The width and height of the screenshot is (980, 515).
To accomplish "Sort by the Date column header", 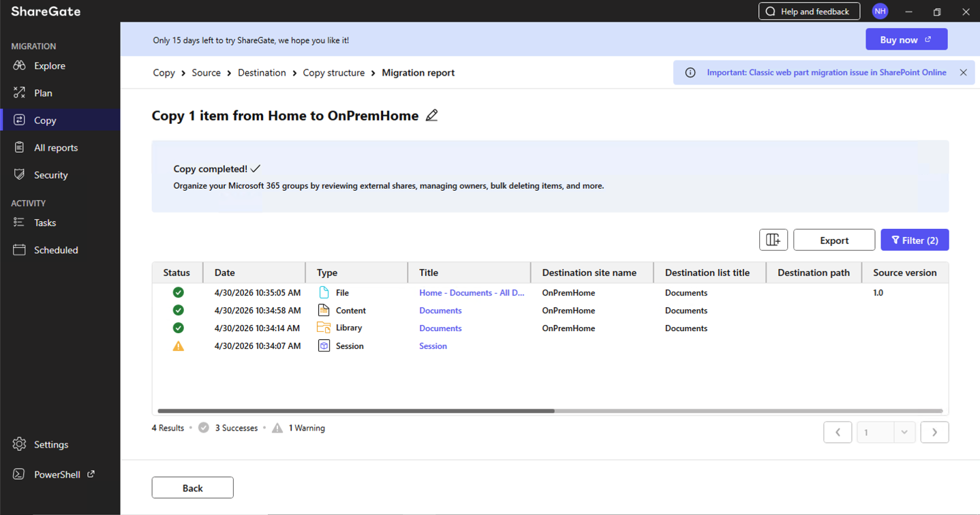I will tap(254, 272).
